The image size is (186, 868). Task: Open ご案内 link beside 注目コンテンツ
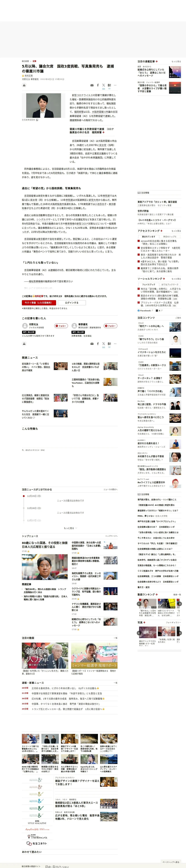coord(178,318)
